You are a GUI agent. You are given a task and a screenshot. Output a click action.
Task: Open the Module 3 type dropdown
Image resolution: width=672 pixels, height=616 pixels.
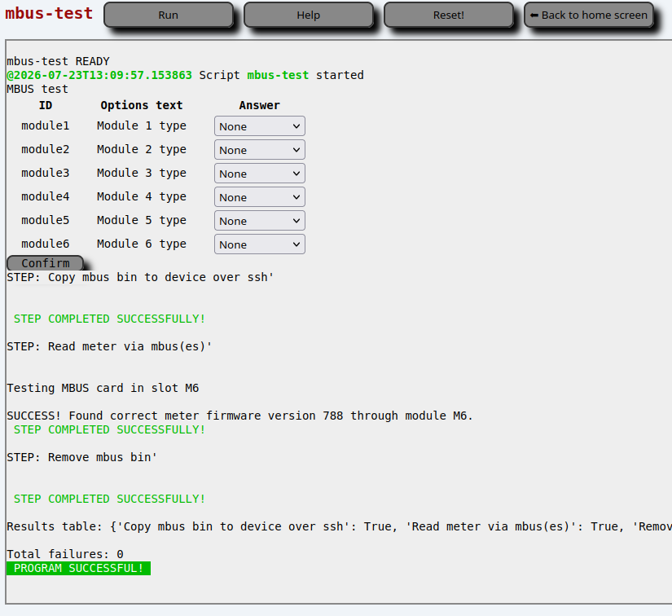pos(260,174)
